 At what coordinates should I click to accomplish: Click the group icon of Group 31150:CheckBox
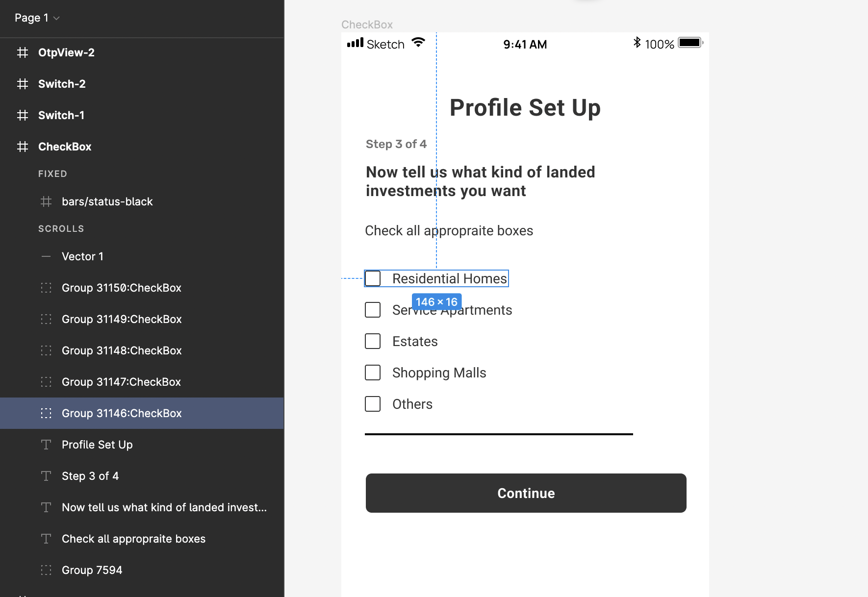coord(46,288)
